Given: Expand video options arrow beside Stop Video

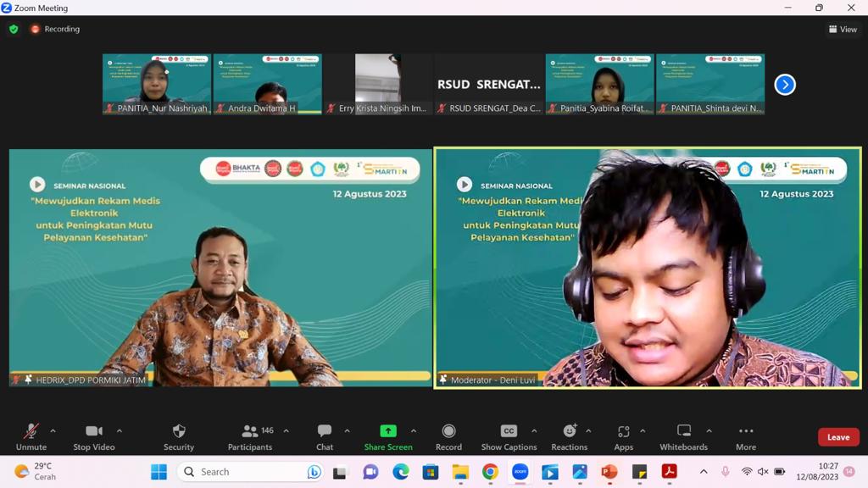Looking at the screenshot, I should [119, 431].
